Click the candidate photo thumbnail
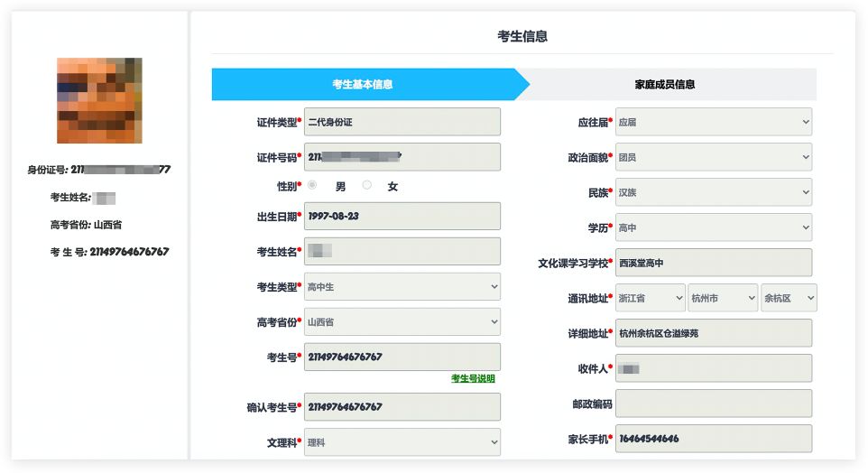The width and height of the screenshot is (868, 473). [x=99, y=100]
